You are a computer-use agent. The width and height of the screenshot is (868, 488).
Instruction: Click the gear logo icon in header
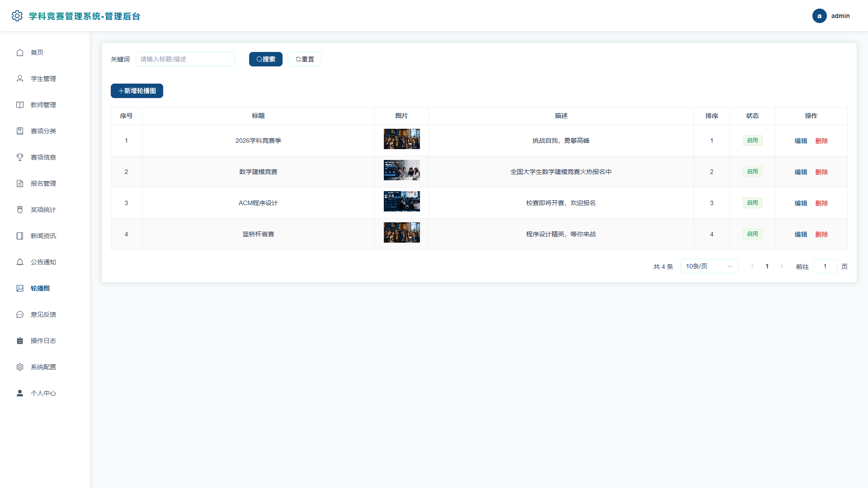click(x=17, y=16)
